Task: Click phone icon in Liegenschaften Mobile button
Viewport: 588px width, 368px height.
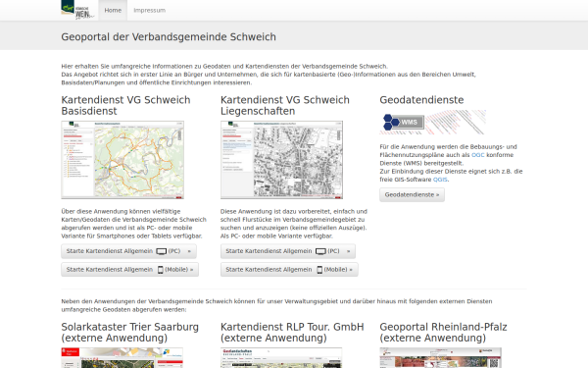Action: coord(319,270)
